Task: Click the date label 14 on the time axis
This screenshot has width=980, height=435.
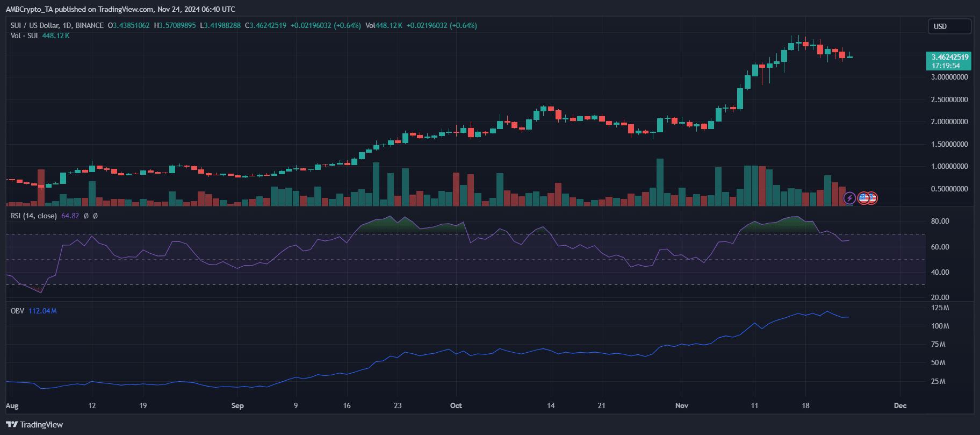Action: [x=551, y=405]
